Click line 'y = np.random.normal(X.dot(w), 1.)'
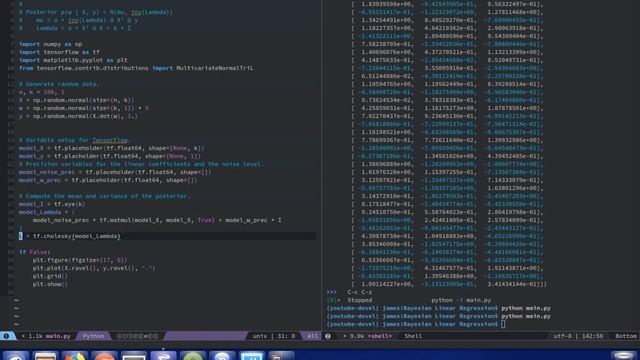Image resolution: width=640 pixels, height=360 pixels. coord(78,116)
